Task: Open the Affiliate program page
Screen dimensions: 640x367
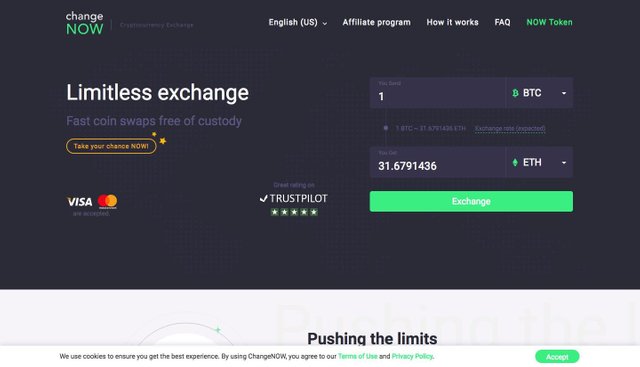Action: (x=376, y=22)
